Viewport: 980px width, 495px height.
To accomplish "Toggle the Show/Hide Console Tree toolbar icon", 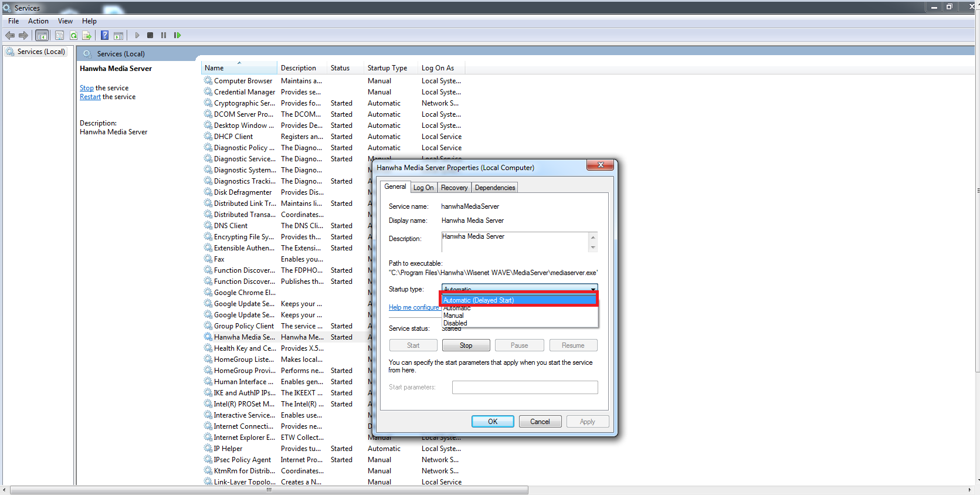I will [x=42, y=35].
